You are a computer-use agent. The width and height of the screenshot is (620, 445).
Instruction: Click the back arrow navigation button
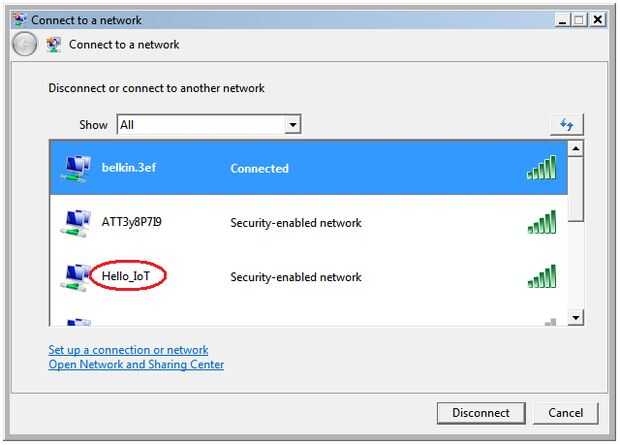click(x=25, y=45)
